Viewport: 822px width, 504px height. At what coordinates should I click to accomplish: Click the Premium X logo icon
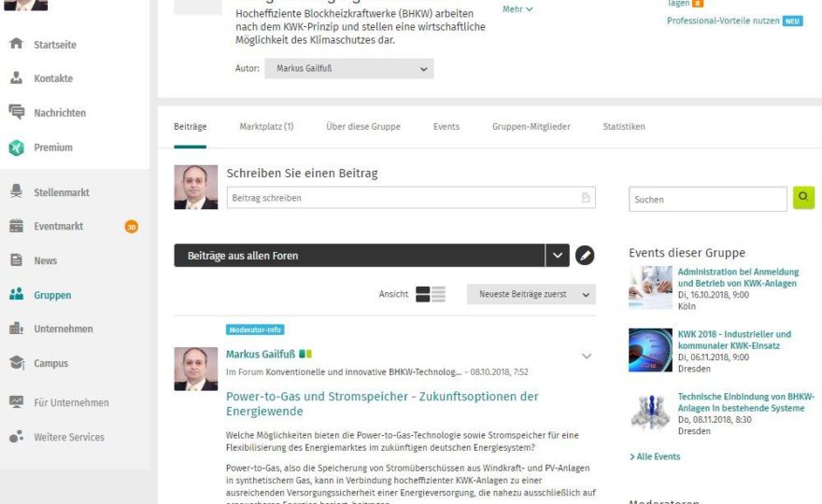point(16,147)
